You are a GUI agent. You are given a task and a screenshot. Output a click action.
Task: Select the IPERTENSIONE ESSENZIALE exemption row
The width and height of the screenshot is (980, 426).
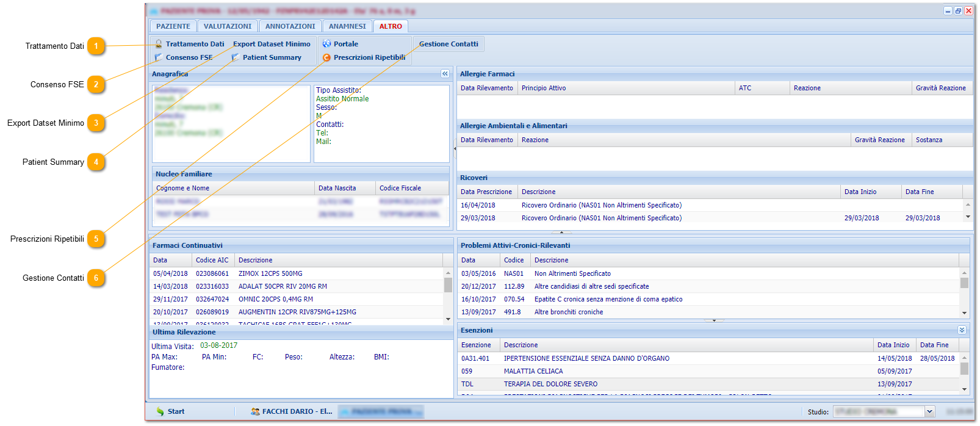(708, 358)
